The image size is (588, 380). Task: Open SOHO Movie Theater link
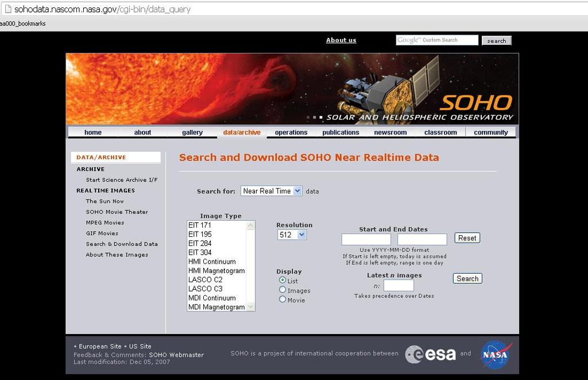coord(117,212)
